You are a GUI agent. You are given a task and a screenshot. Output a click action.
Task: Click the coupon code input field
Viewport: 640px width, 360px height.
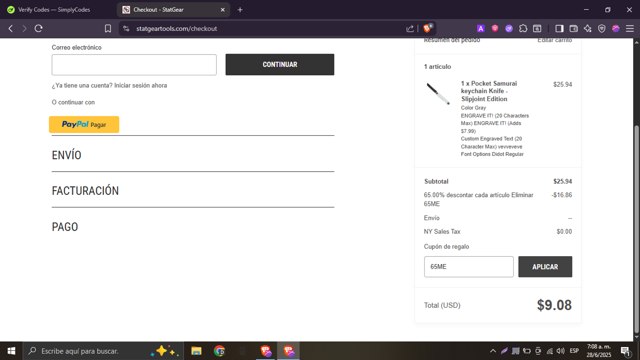tap(469, 267)
